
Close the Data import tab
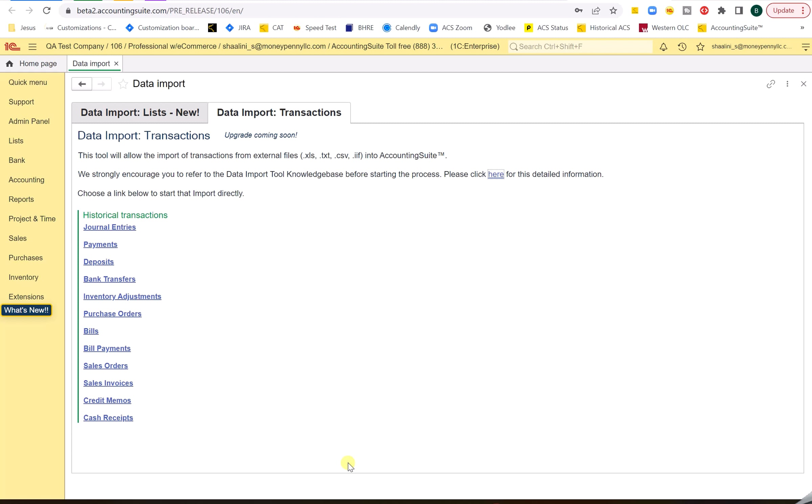[x=116, y=64]
